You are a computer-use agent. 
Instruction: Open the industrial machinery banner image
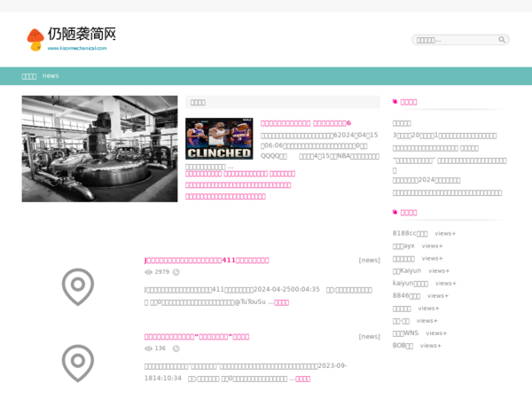99,149
